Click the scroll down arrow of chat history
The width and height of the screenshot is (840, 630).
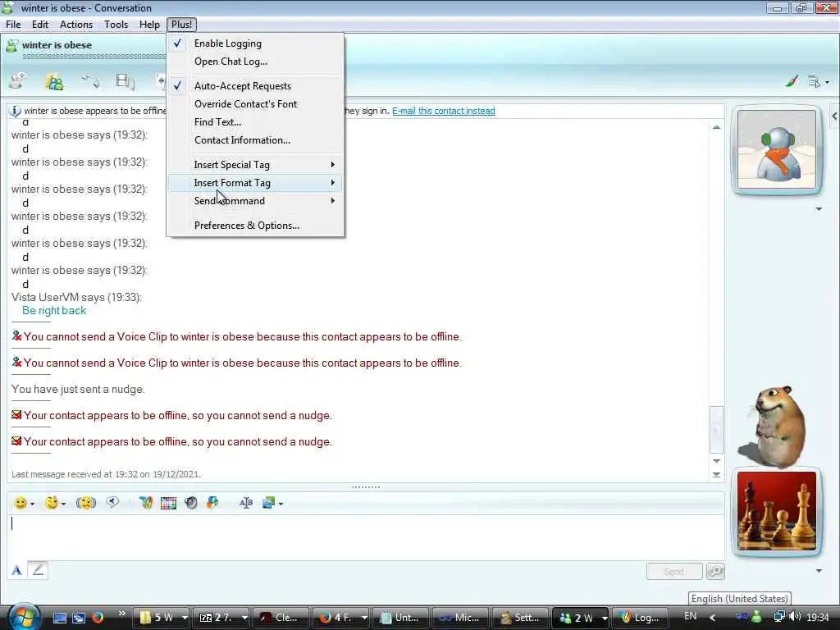click(716, 461)
